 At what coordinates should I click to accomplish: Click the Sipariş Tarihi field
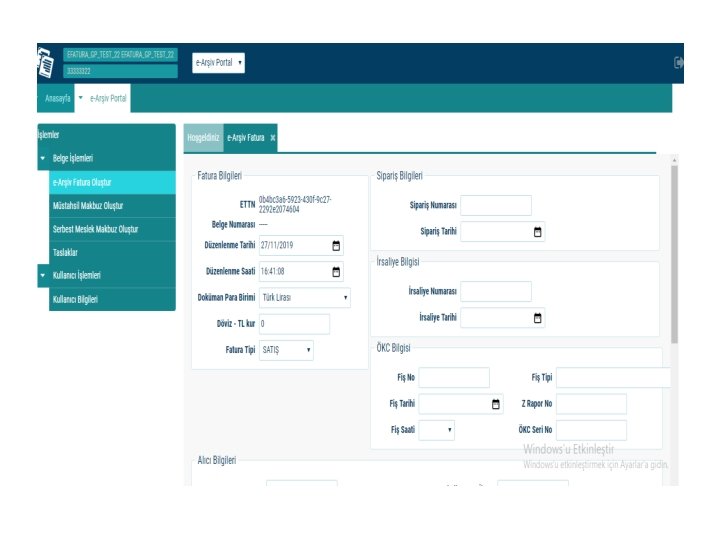tap(503, 232)
